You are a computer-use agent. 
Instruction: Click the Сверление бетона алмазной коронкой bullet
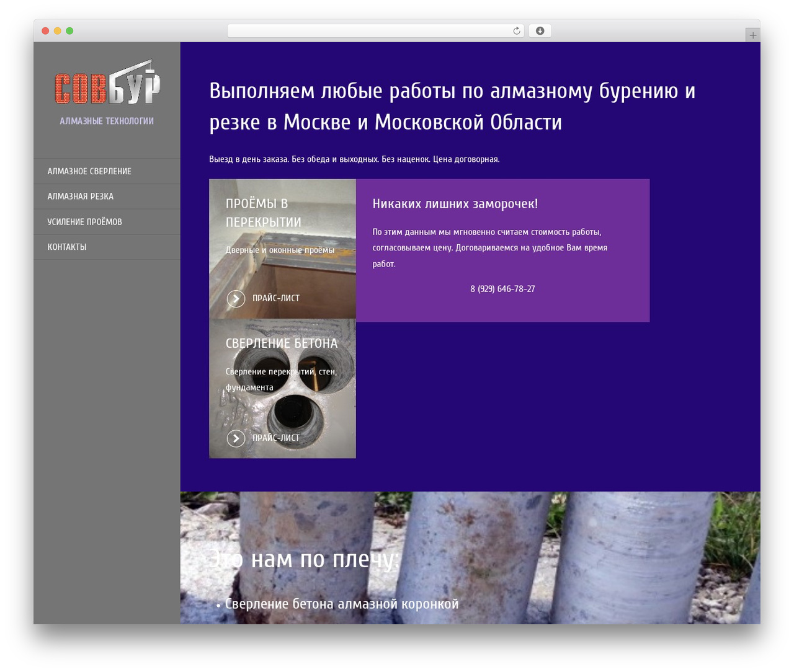click(x=342, y=604)
